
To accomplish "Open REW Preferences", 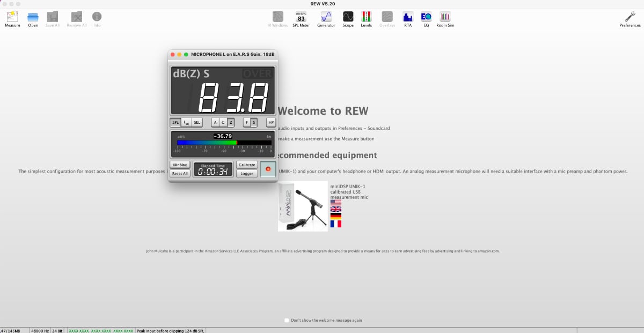I will click(629, 17).
